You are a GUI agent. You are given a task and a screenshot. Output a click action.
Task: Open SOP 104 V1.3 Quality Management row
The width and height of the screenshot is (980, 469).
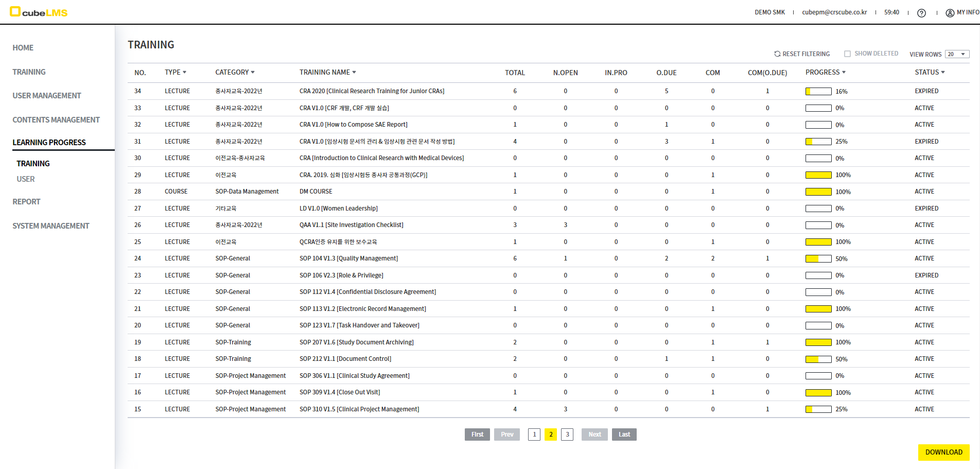[x=348, y=258]
